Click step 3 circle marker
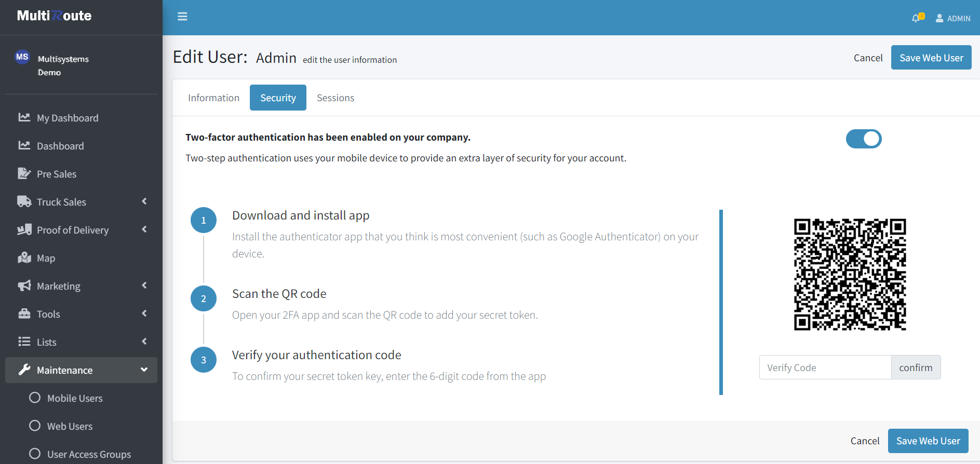The image size is (980, 464). 204,360
